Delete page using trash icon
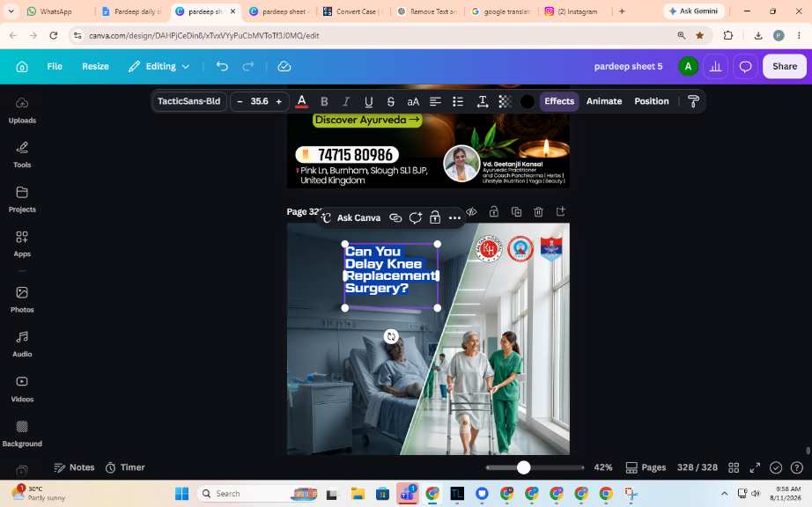Viewport: 812px width, 507px height. click(x=539, y=211)
